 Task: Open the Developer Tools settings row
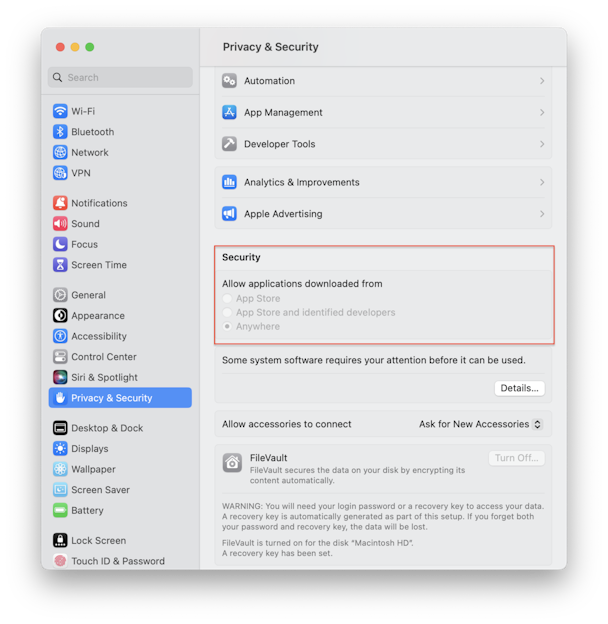click(x=383, y=144)
